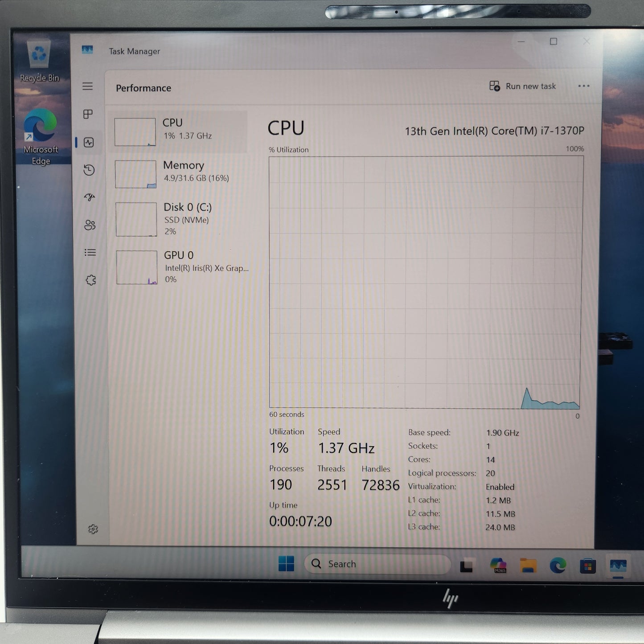Screen dimensions: 644x644
Task: Click the Memory mini graph thumbnail
Action: click(x=135, y=174)
